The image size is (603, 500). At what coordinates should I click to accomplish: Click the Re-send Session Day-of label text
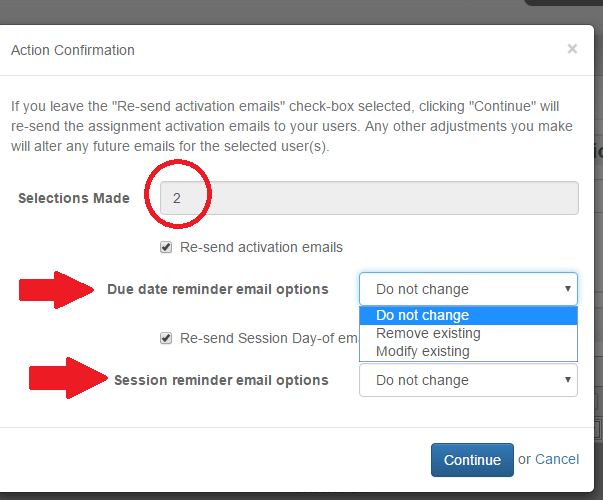click(x=269, y=338)
